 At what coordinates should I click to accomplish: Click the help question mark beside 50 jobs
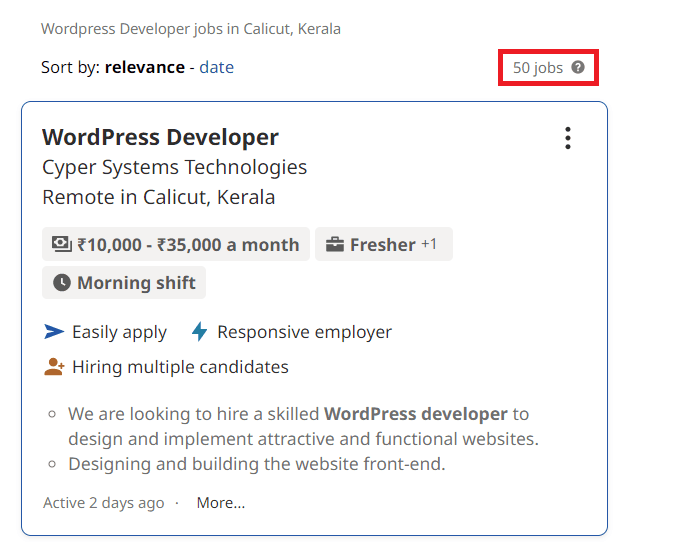click(x=578, y=67)
